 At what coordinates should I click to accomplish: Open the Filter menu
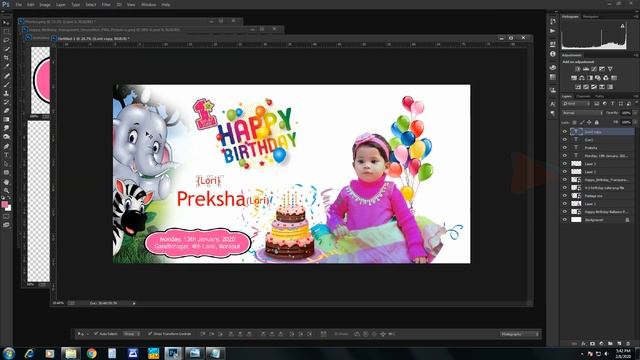pos(106,4)
